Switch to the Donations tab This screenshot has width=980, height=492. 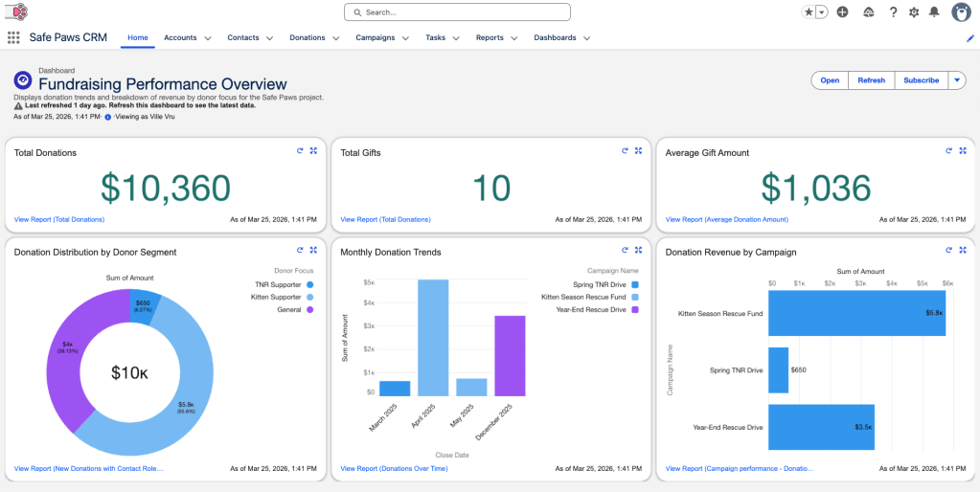pos(308,38)
